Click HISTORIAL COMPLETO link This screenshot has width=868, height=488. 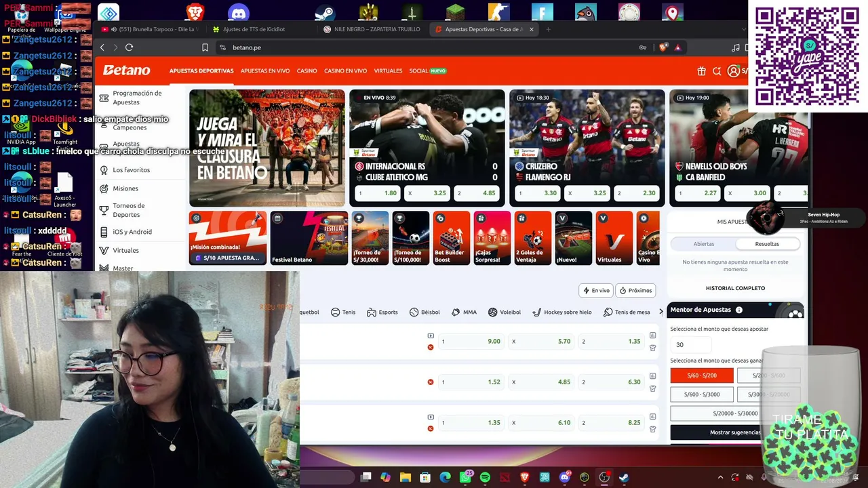click(x=735, y=288)
